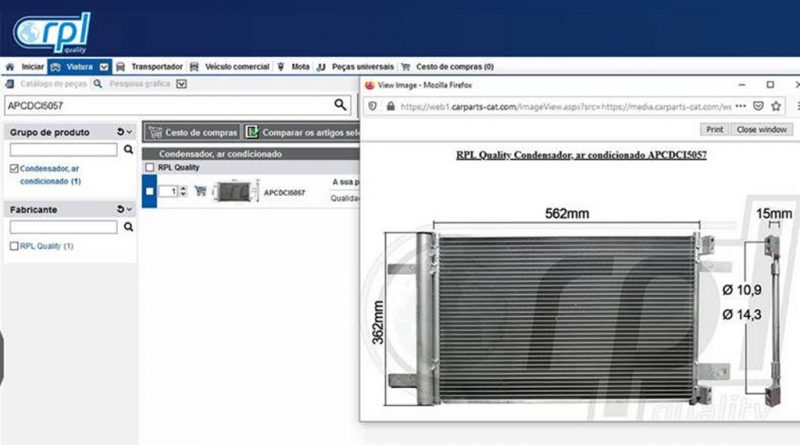The height and width of the screenshot is (445, 800).
Task: Open the Peças universais tab
Action: [x=363, y=67]
